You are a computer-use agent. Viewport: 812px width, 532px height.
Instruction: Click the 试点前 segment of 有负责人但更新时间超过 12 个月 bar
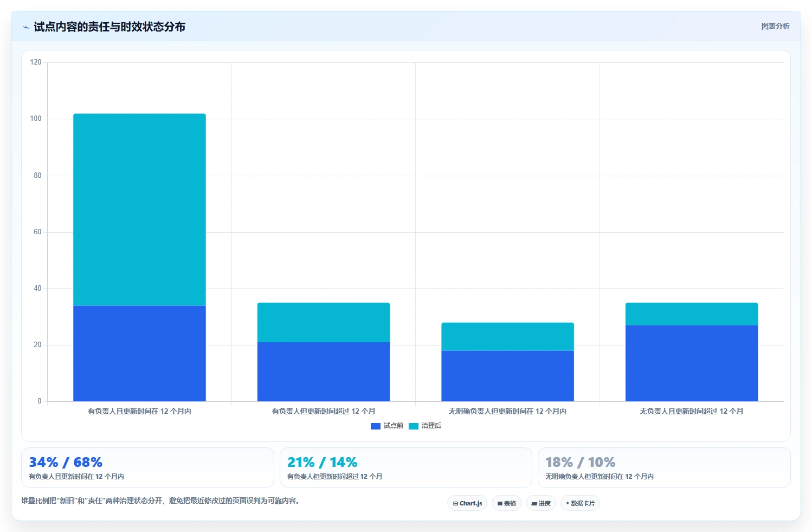tap(324, 371)
